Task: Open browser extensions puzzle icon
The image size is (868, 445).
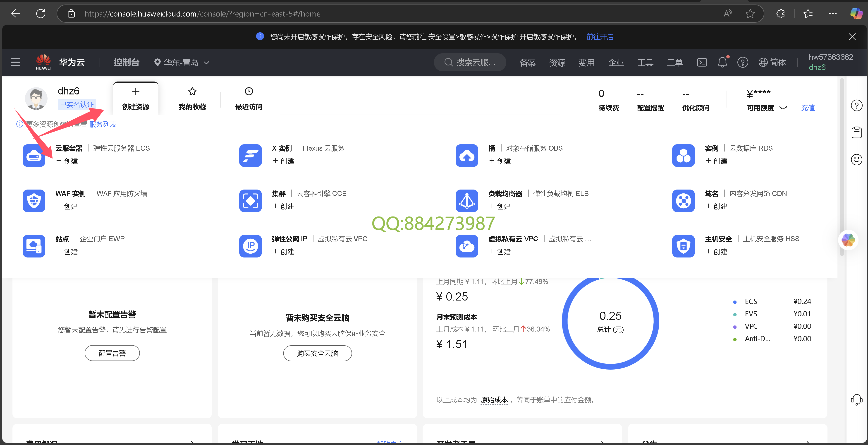Action: [780, 14]
